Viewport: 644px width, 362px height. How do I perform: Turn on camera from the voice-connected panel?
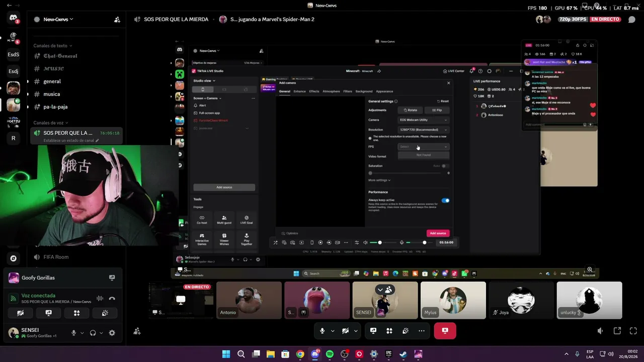(x=20, y=313)
